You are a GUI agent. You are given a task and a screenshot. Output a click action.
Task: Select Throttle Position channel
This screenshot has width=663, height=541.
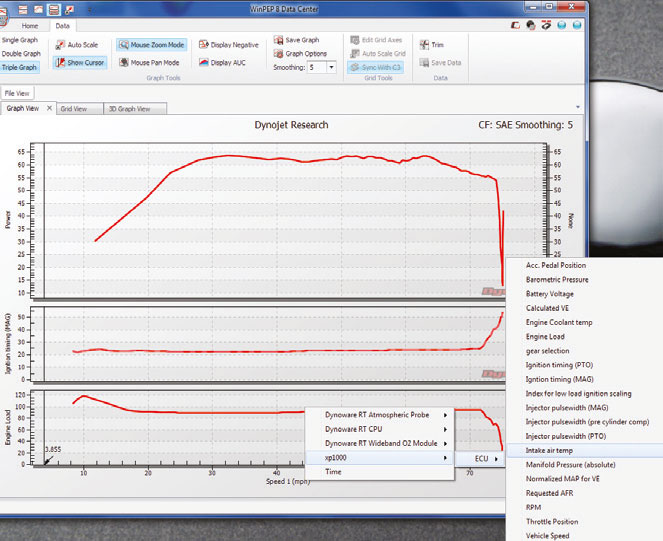pyautogui.click(x=552, y=522)
